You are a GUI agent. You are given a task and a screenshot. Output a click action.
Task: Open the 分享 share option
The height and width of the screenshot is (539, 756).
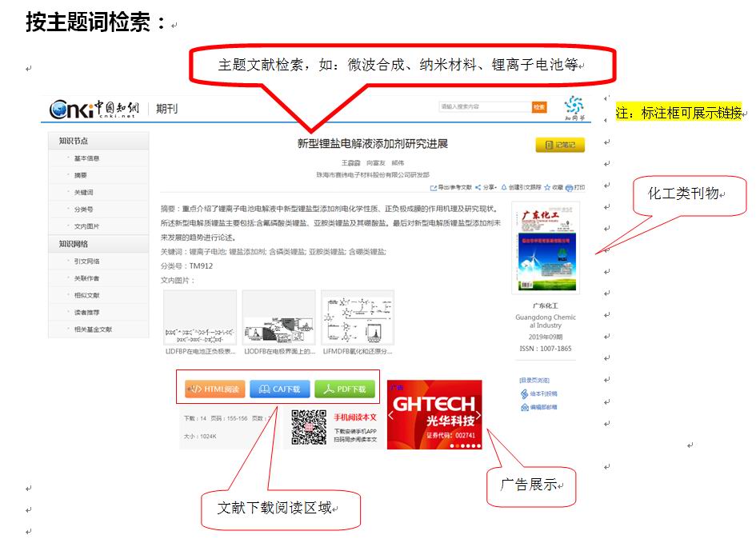point(478,188)
